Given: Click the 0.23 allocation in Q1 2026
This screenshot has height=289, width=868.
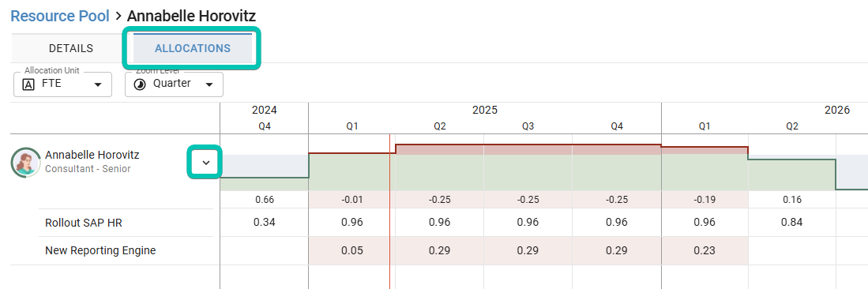Looking at the screenshot, I should click(x=705, y=251).
